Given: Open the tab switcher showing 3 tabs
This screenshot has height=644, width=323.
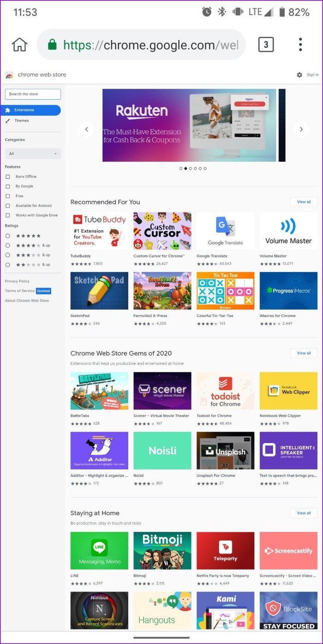Looking at the screenshot, I should pyautogui.click(x=266, y=45).
